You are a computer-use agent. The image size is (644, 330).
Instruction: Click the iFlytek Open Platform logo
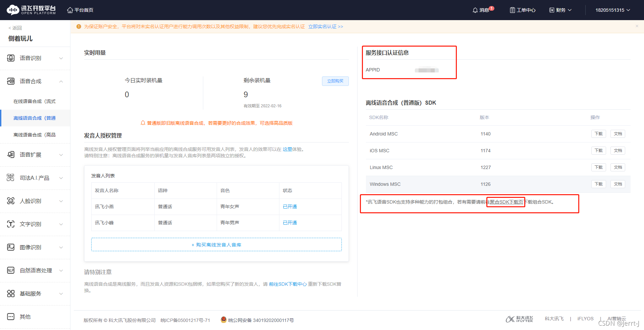tap(31, 10)
